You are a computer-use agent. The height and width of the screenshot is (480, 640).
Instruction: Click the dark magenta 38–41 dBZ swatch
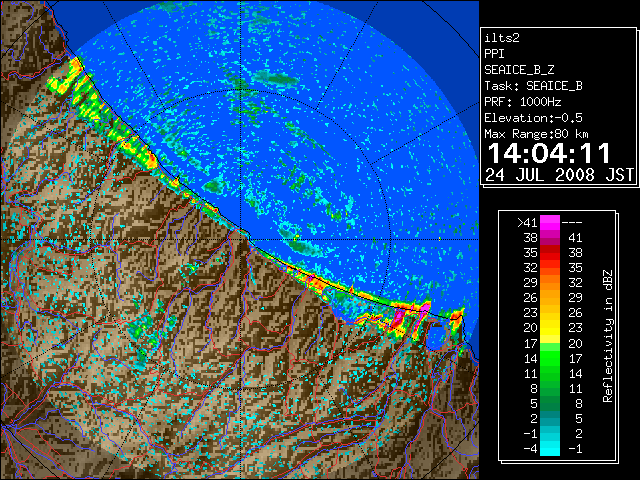550,238
